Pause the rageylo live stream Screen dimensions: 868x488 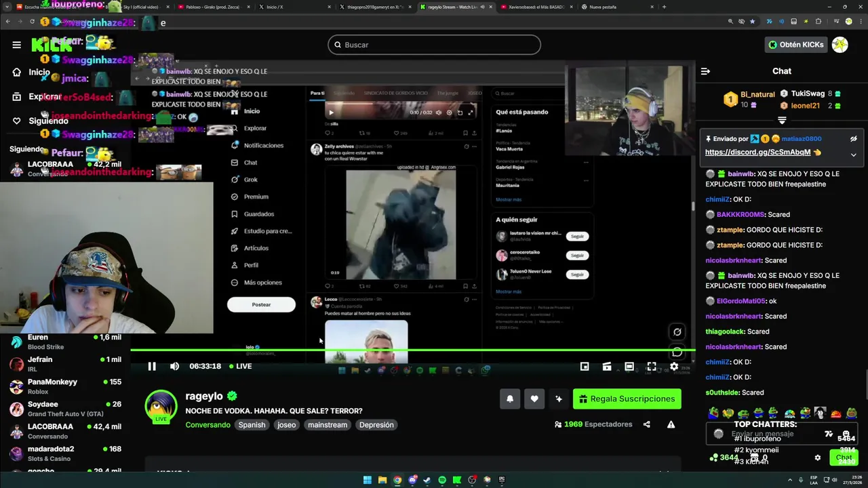152,366
